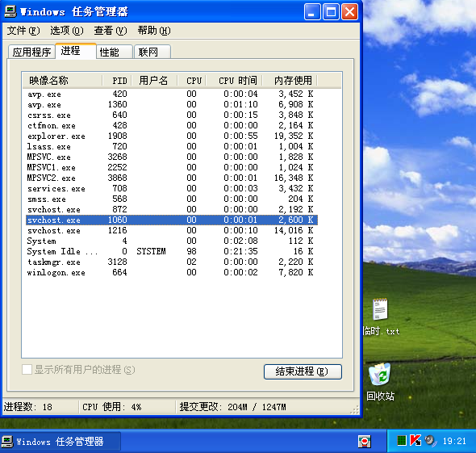Switch to the 性能 tab
The height and width of the screenshot is (453, 476).
tap(114, 52)
